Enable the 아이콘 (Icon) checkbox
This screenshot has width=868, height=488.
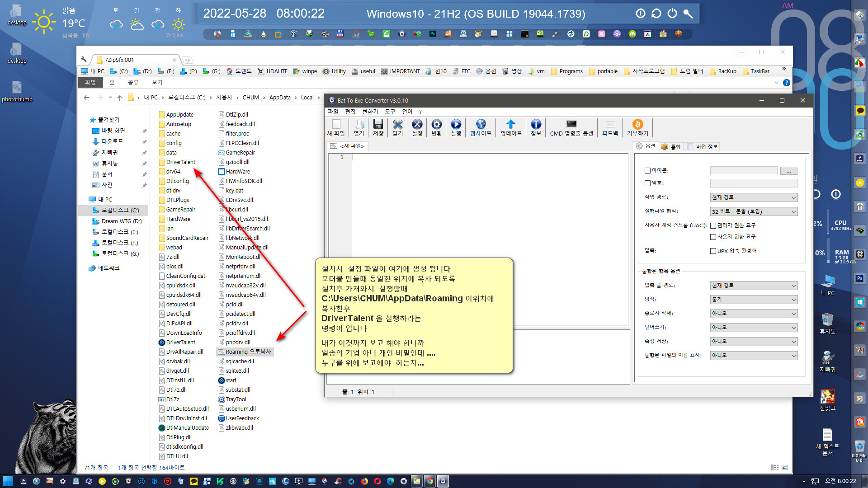click(647, 171)
